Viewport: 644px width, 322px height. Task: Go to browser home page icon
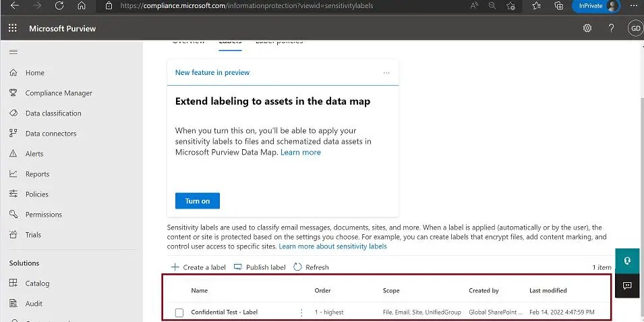coord(82,6)
